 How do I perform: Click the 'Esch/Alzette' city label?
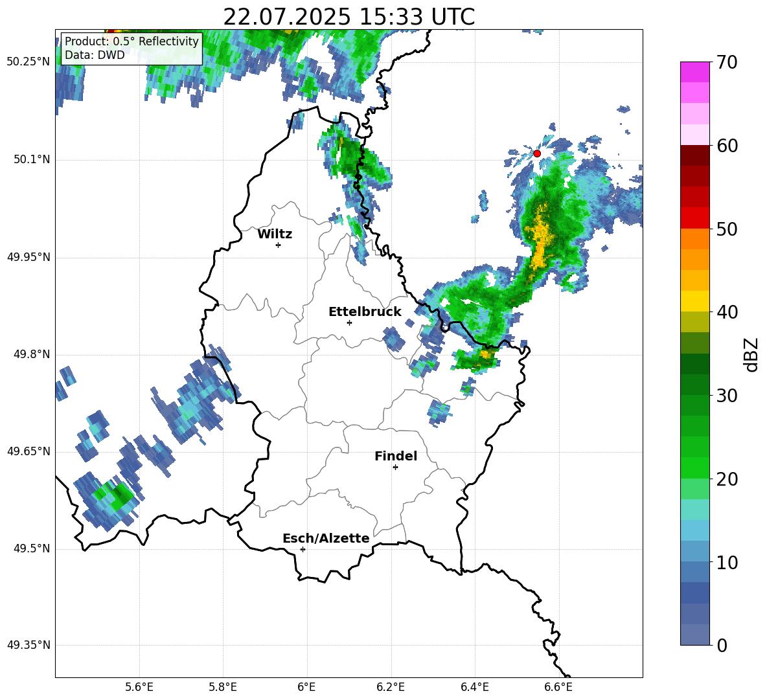[326, 538]
